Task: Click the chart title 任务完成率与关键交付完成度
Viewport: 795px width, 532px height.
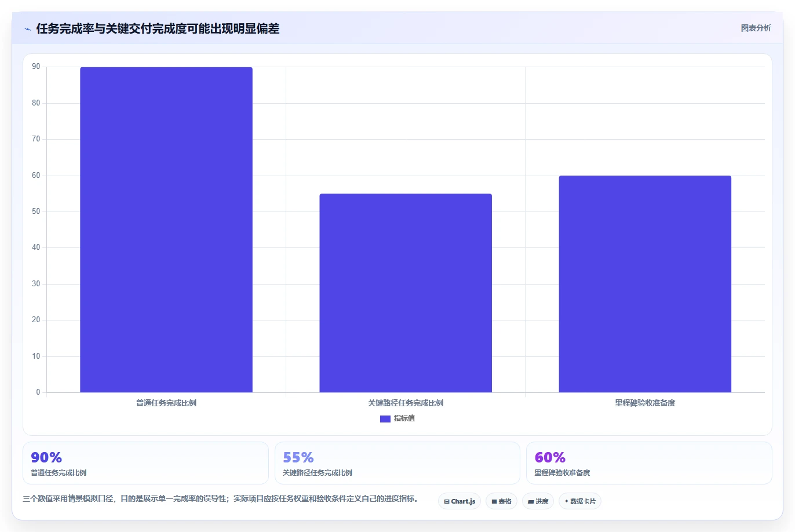Action: pyautogui.click(x=158, y=28)
